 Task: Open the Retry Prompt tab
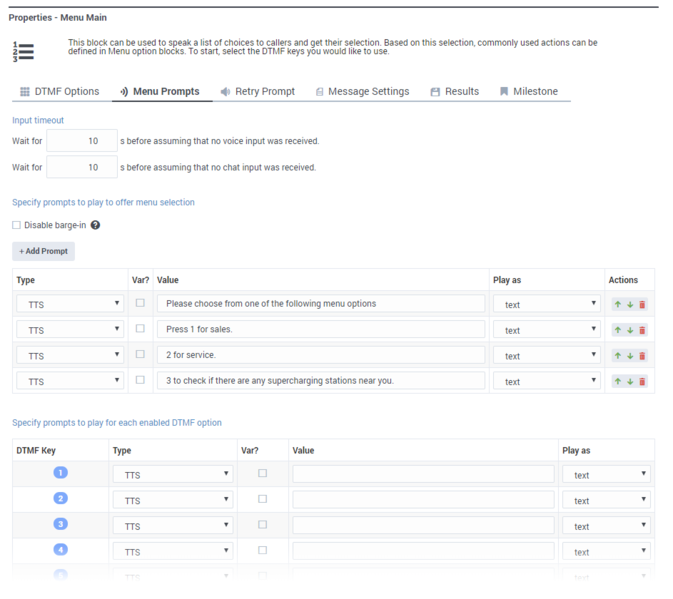point(258,91)
